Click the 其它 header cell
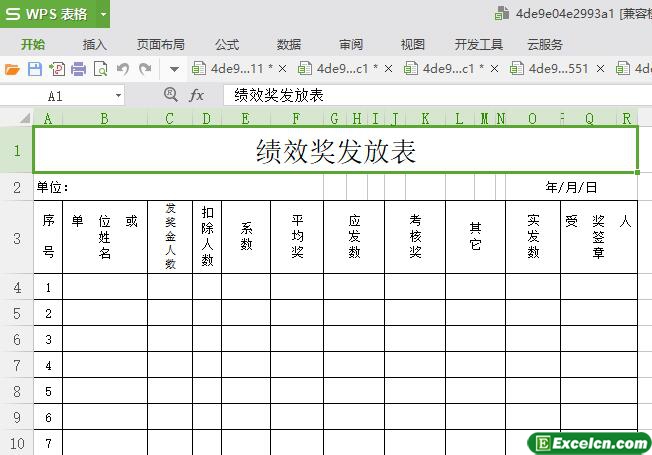652x455 pixels. 475,237
